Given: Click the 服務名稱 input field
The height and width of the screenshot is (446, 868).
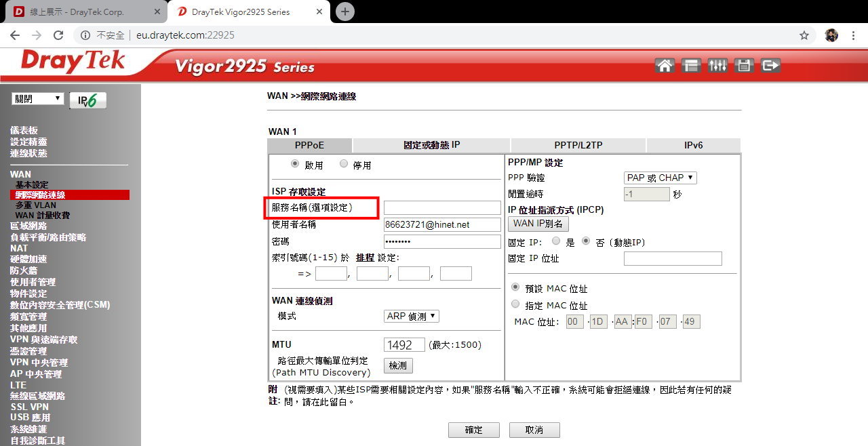Looking at the screenshot, I should click(x=442, y=207).
